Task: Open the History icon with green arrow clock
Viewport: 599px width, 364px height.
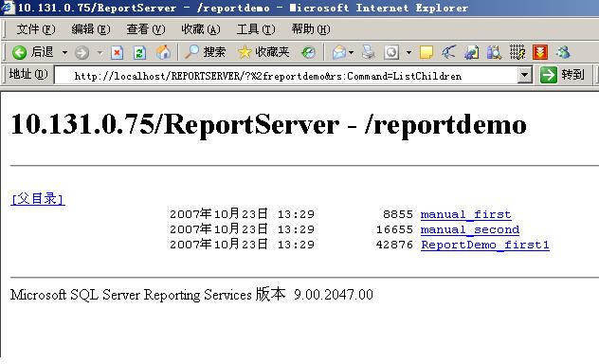Action: [x=308, y=52]
